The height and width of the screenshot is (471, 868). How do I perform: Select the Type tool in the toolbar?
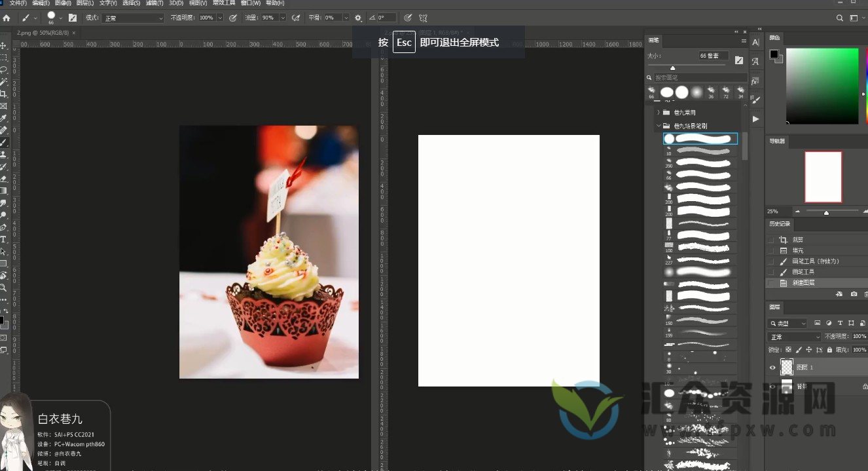click(3, 239)
